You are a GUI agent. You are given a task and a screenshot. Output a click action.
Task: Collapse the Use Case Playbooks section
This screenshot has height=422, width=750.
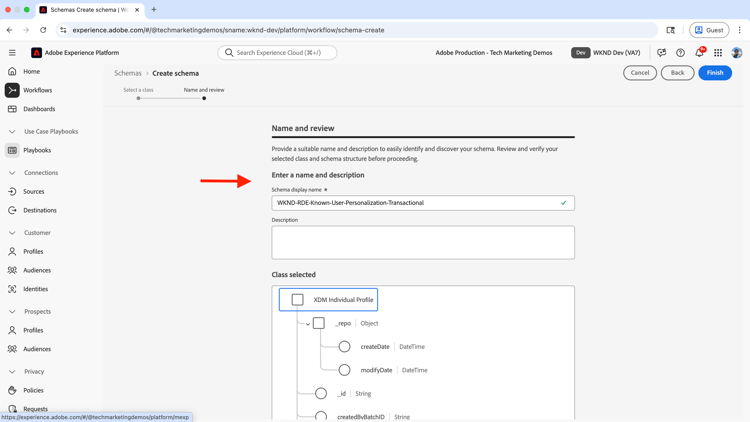12,132
